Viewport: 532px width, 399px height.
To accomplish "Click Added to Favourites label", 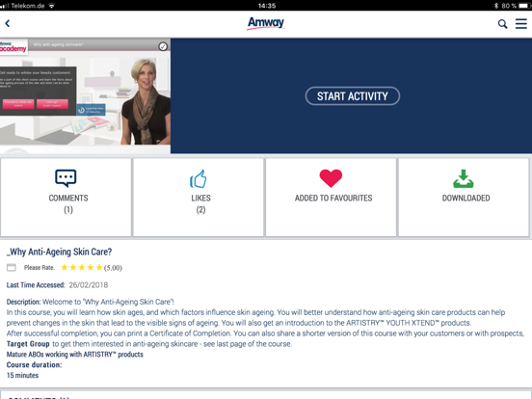I will tap(333, 199).
